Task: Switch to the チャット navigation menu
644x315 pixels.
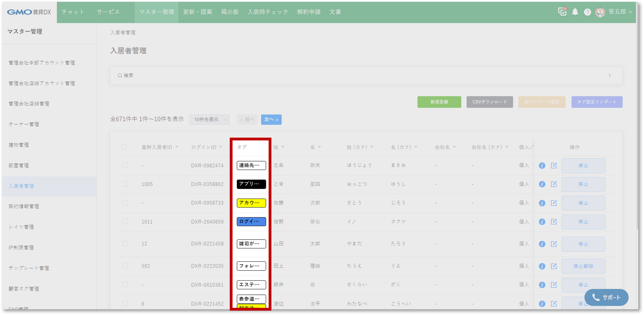Action: click(73, 12)
